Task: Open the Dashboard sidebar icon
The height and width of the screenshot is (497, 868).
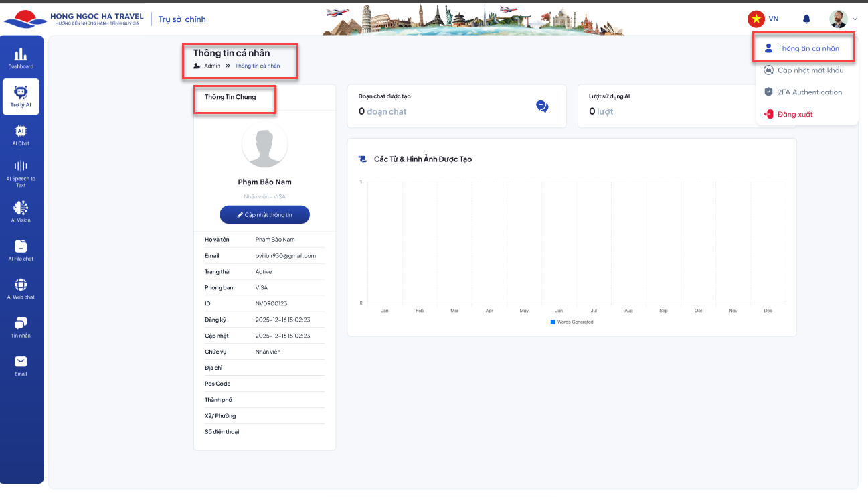Action: [x=21, y=58]
